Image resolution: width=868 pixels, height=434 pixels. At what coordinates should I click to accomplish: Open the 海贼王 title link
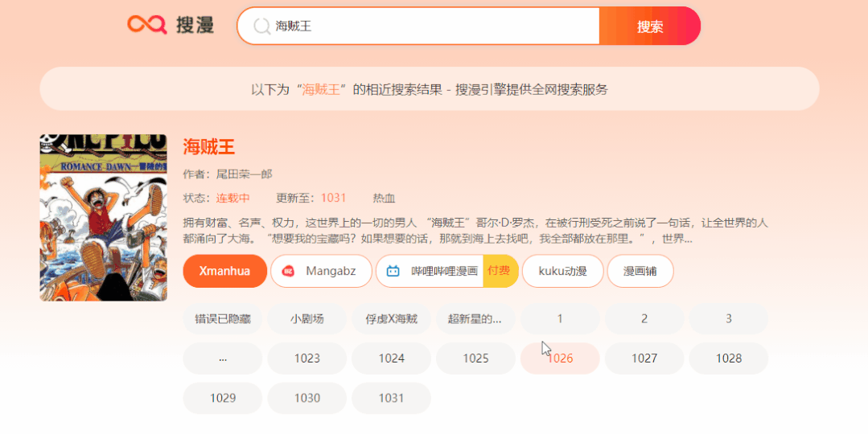pos(209,147)
